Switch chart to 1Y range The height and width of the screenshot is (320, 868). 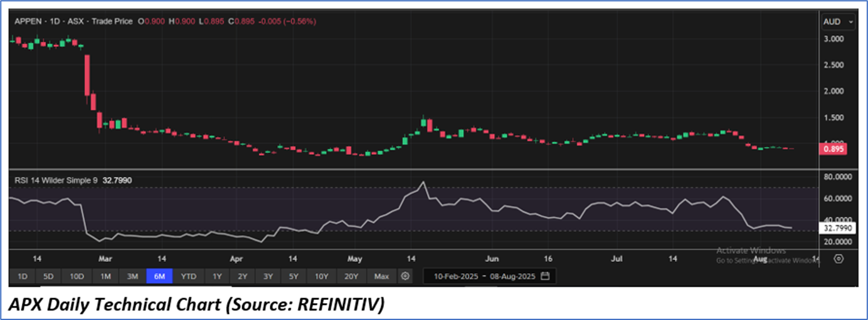[x=217, y=276]
